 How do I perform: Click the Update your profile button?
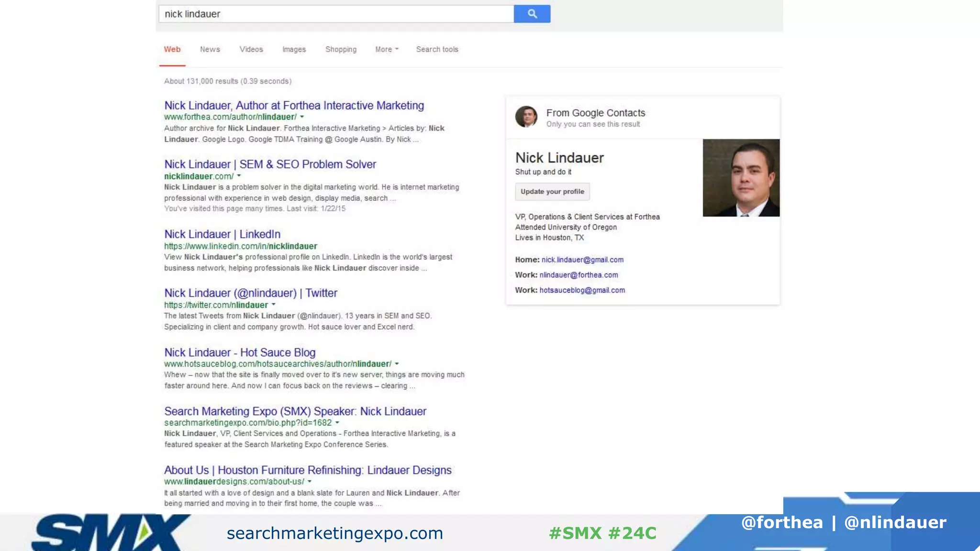coord(552,192)
